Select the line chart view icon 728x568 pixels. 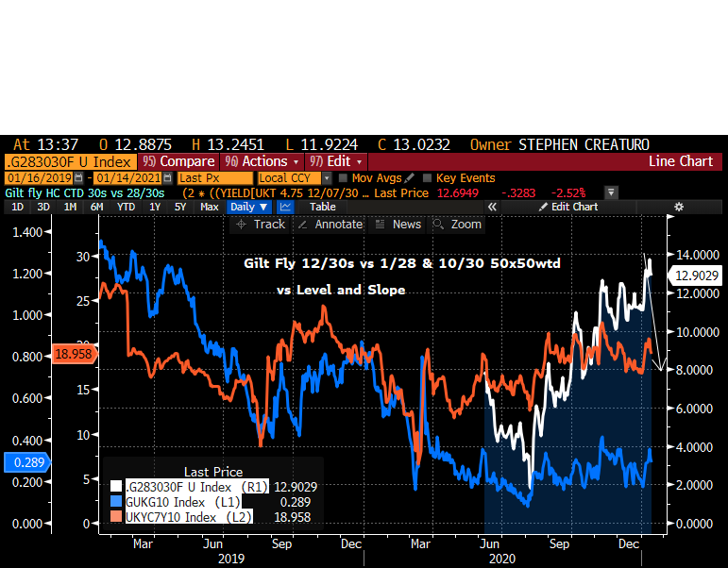285,207
